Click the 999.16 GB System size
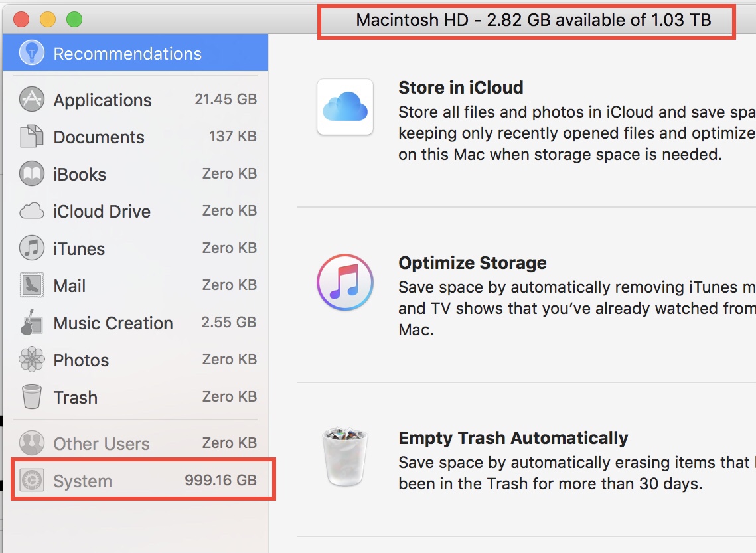Screen dimensions: 756x553 coord(220,480)
